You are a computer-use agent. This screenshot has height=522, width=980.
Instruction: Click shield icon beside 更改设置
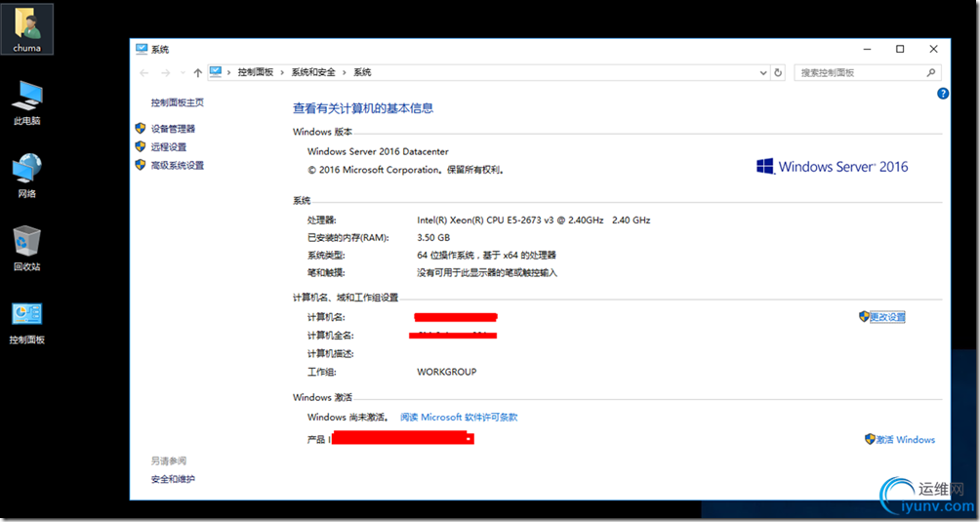pos(865,316)
